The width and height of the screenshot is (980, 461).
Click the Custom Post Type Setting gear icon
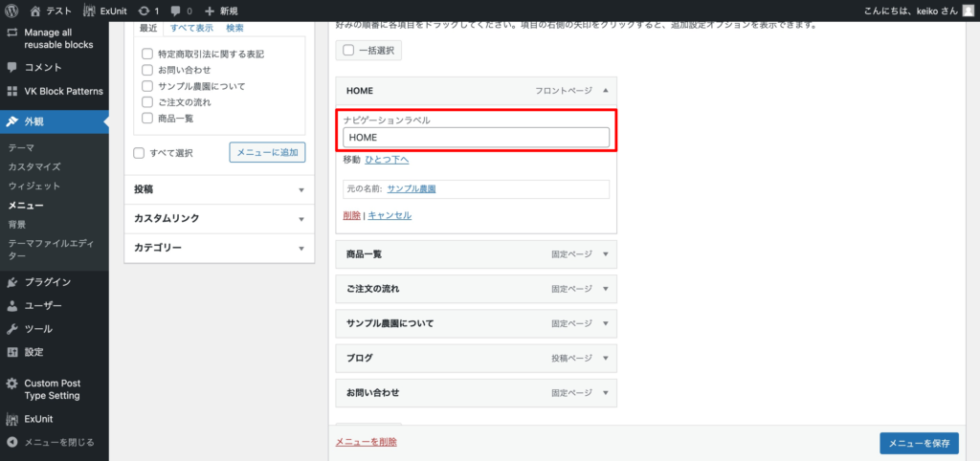coord(11,384)
